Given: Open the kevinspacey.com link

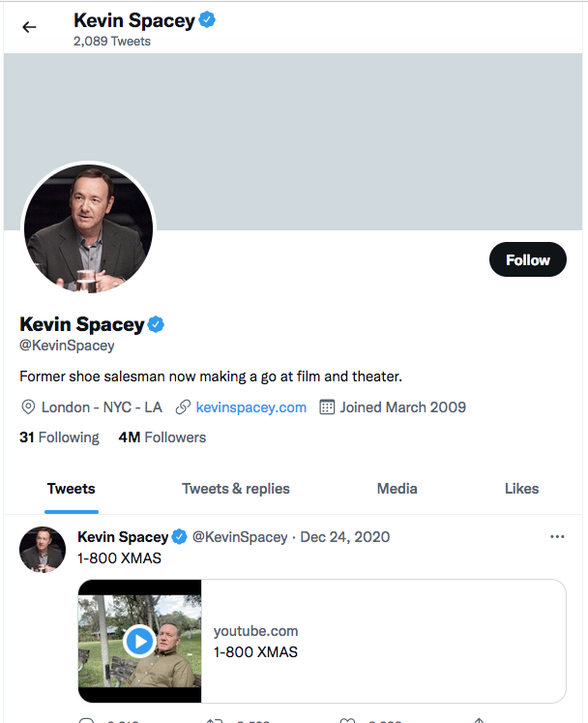Looking at the screenshot, I should tap(251, 407).
